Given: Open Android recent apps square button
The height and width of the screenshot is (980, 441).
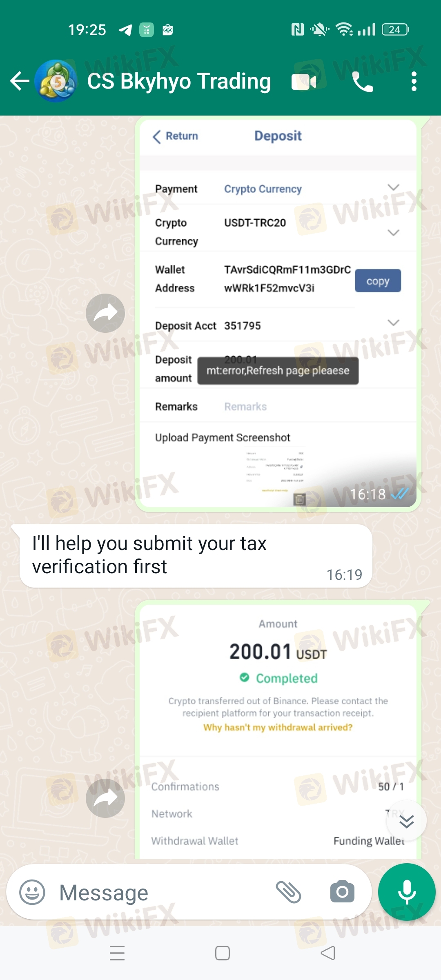Looking at the screenshot, I should click(223, 953).
